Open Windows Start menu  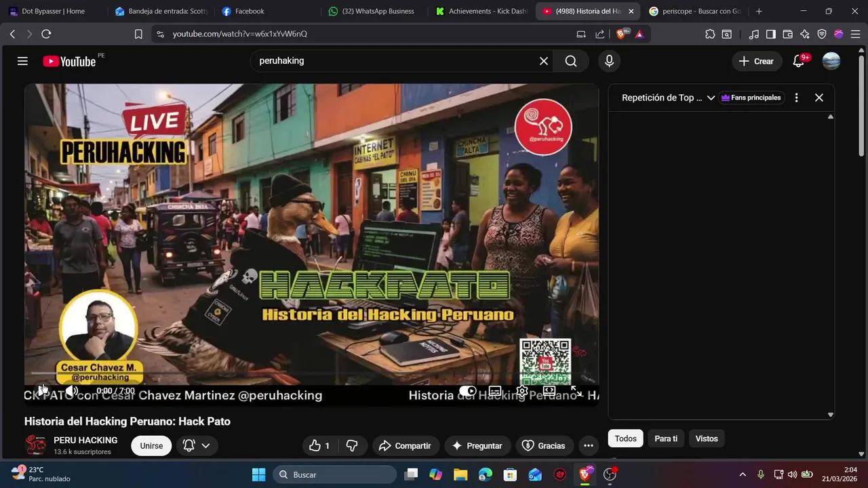coord(259,474)
